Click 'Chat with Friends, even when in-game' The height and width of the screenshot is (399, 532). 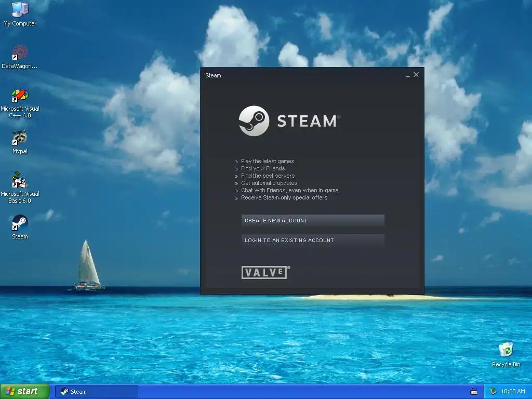point(290,190)
